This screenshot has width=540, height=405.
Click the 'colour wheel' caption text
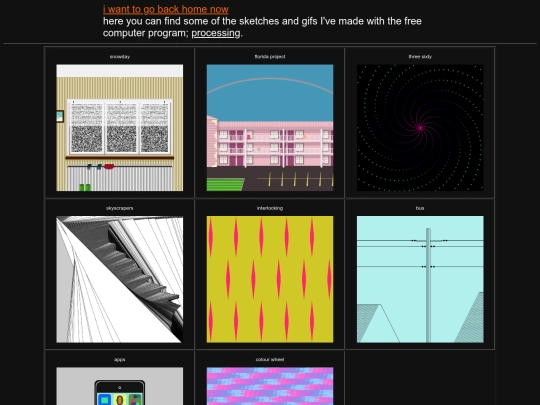coord(270,360)
